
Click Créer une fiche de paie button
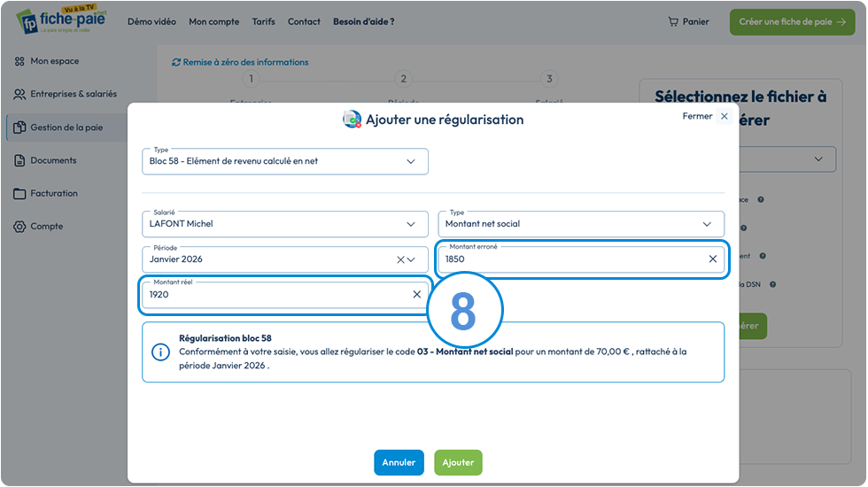coord(792,22)
